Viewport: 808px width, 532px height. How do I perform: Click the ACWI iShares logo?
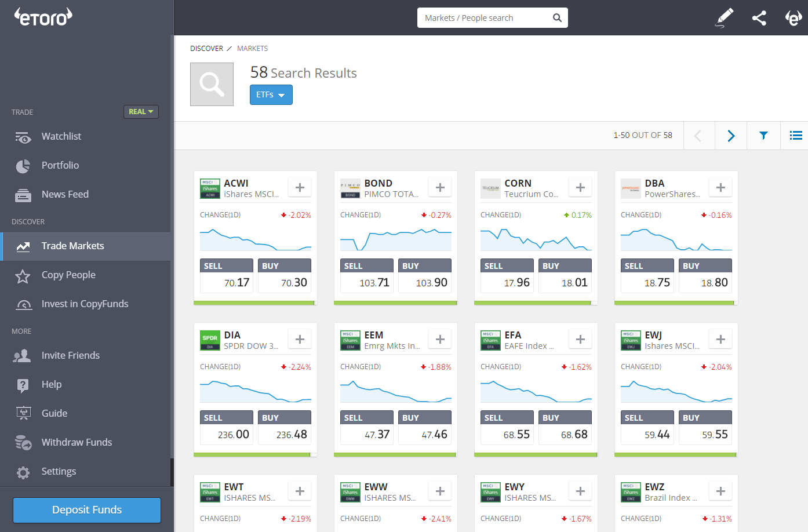(x=210, y=188)
